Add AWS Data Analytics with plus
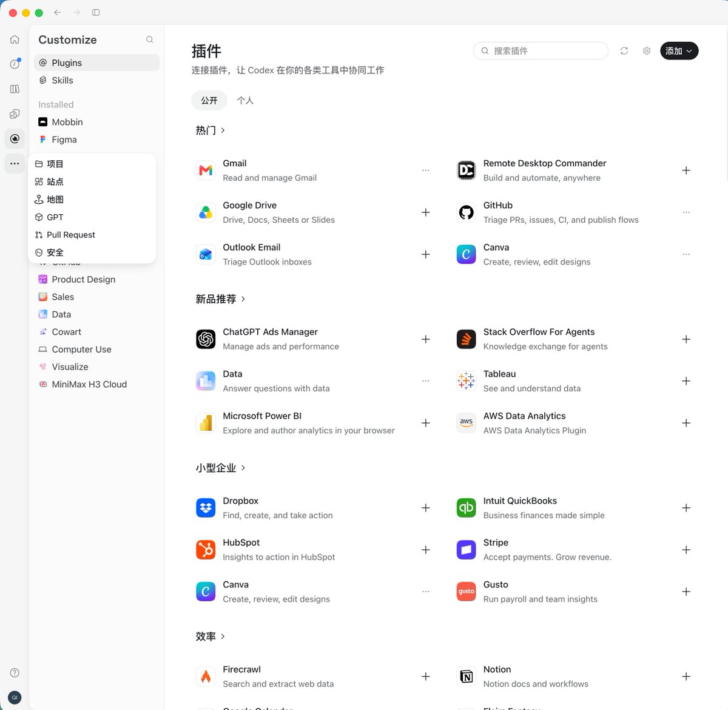 click(686, 423)
